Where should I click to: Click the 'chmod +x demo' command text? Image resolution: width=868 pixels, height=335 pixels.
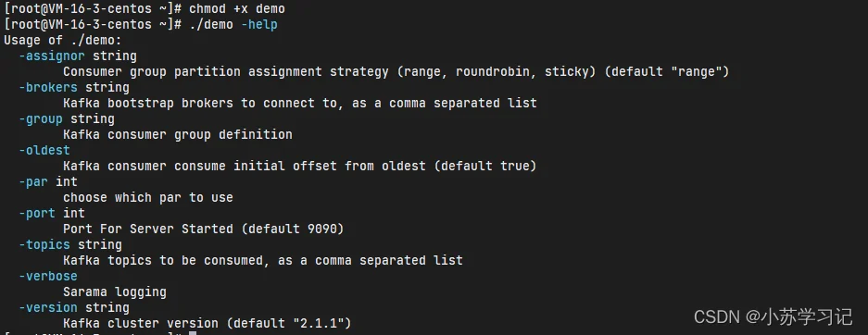(x=237, y=9)
